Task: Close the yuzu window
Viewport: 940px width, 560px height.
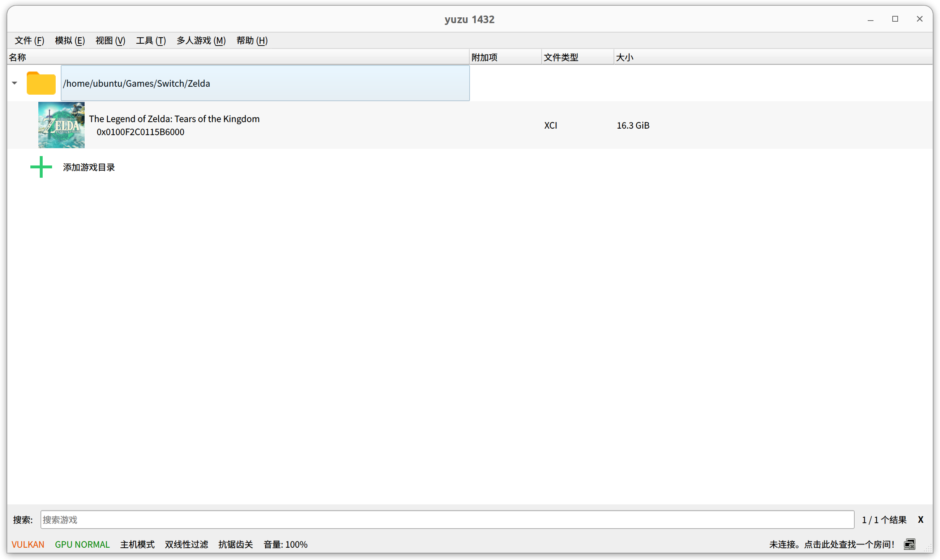Action: 920,19
